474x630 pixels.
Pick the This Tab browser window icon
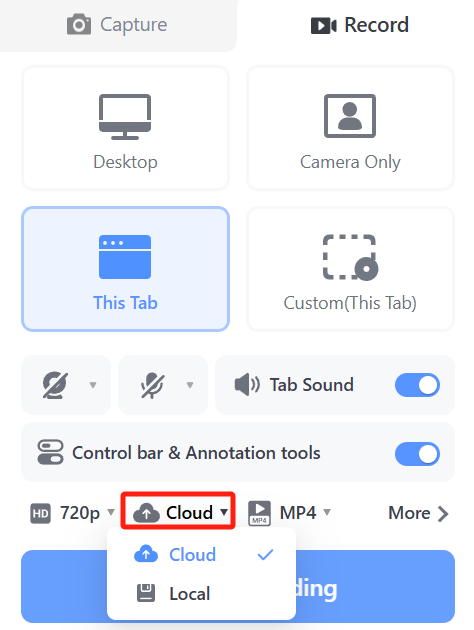pos(125,257)
